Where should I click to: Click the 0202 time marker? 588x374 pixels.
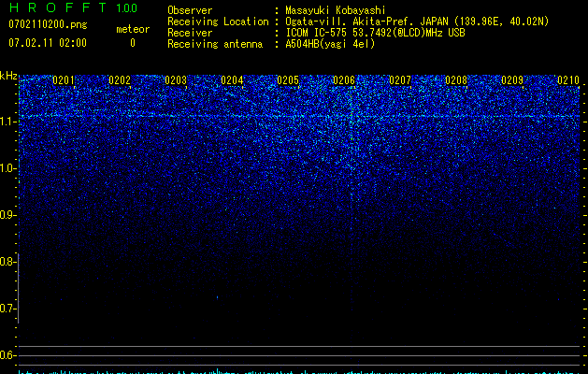pyautogui.click(x=120, y=80)
